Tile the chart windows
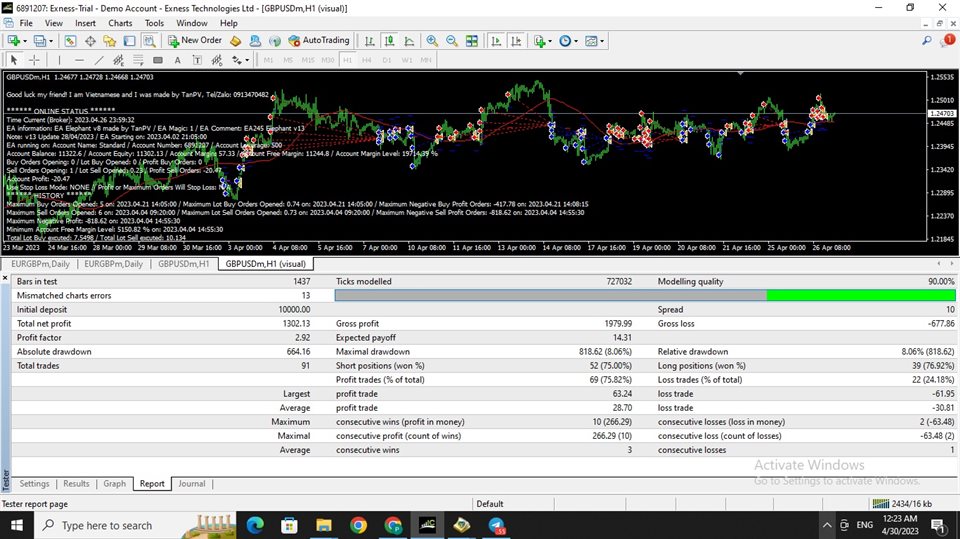Image resolution: width=960 pixels, height=539 pixels. pos(471,41)
